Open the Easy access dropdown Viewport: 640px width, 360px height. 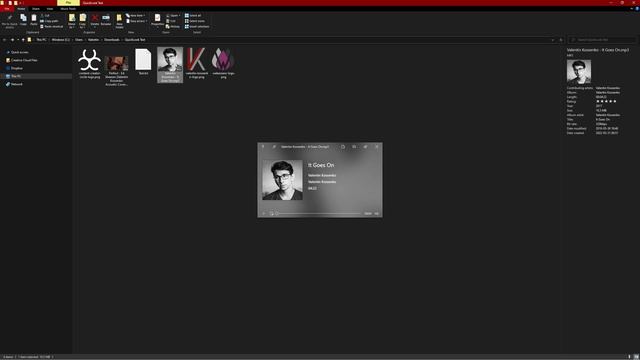pyautogui.click(x=137, y=21)
